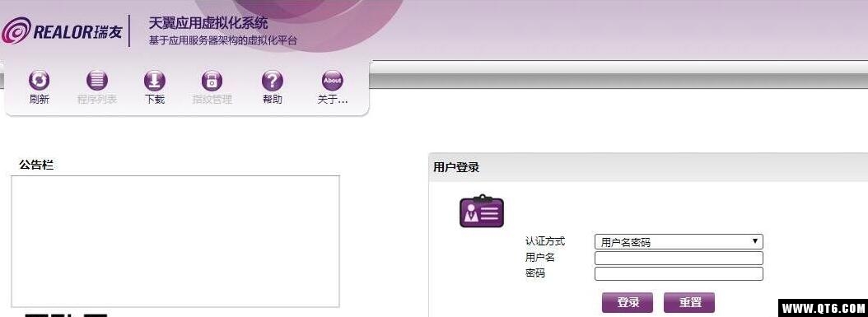The height and width of the screenshot is (317, 868).
Task: Click the 登录 login button
Action: (x=628, y=303)
